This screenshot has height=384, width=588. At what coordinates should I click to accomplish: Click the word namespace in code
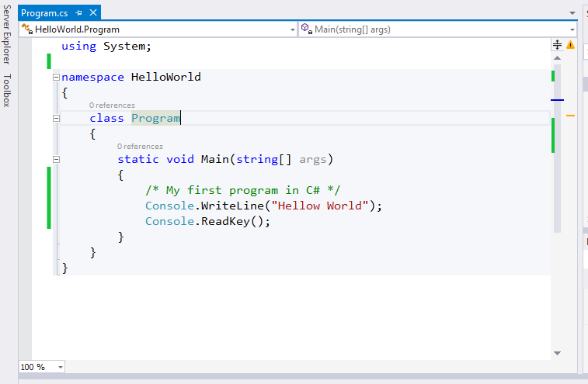92,77
